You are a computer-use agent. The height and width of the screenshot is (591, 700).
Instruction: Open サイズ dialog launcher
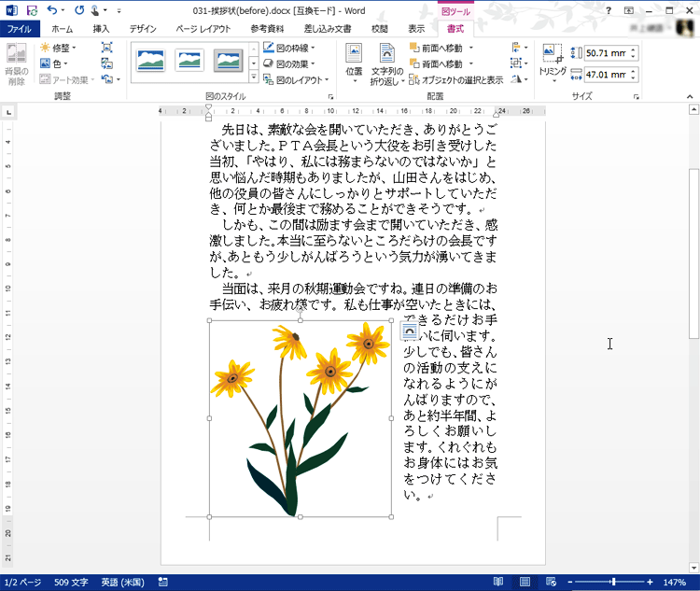(637, 96)
